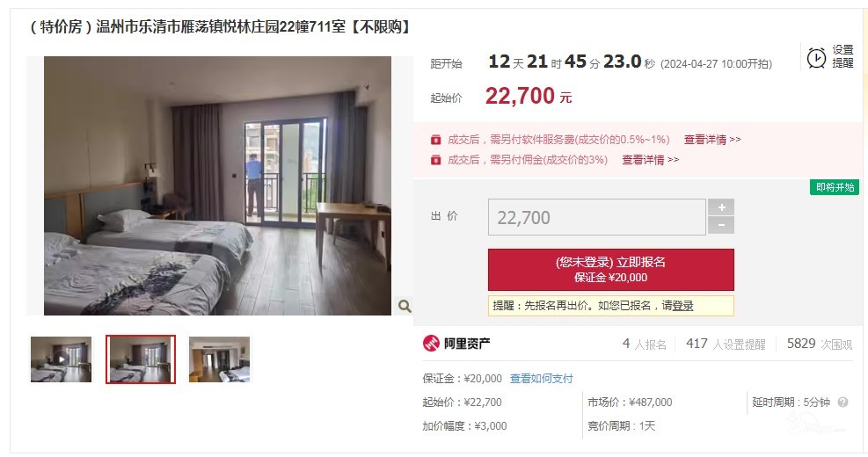The height and width of the screenshot is (457, 868).
Task: Click the 阿里资产 logo icon
Action: click(431, 344)
